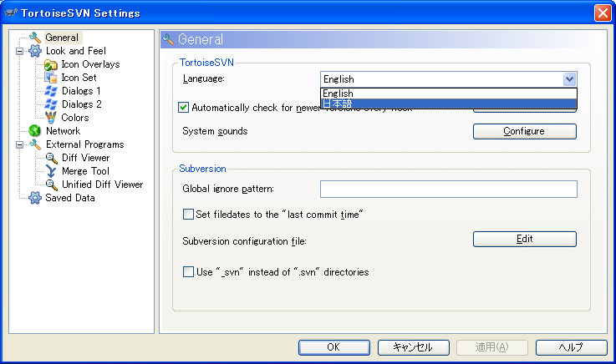The image size is (616, 364).
Task: Click the Network globe icon
Action: (x=35, y=131)
